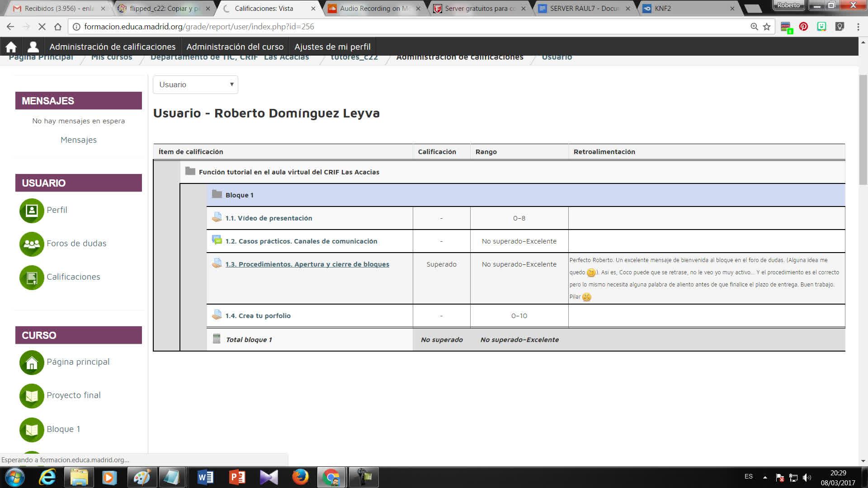Click the Pinterest extension icon
The width and height of the screenshot is (868, 488).
coord(803,27)
